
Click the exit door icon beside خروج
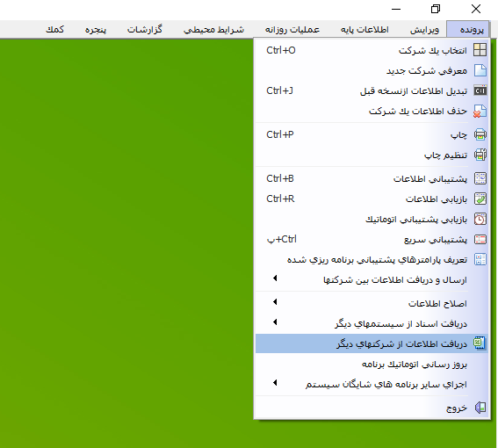pos(480,408)
